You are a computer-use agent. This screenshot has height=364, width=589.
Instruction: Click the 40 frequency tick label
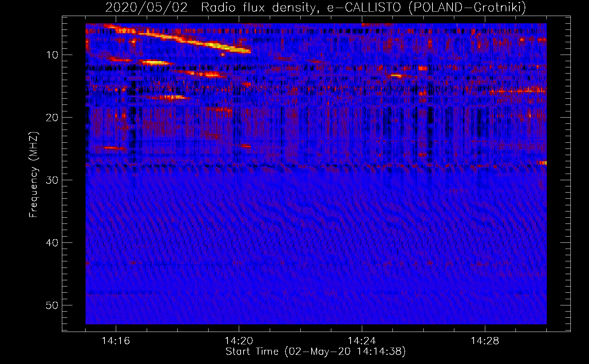pos(52,243)
